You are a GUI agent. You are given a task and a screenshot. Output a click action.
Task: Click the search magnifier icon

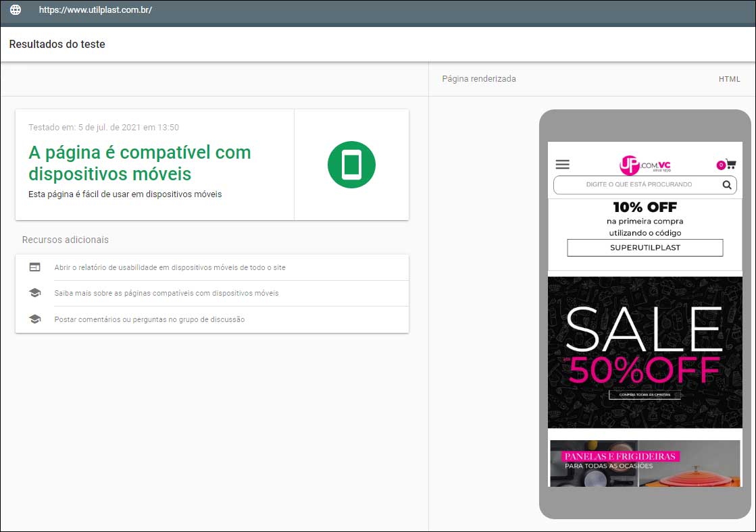point(727,184)
